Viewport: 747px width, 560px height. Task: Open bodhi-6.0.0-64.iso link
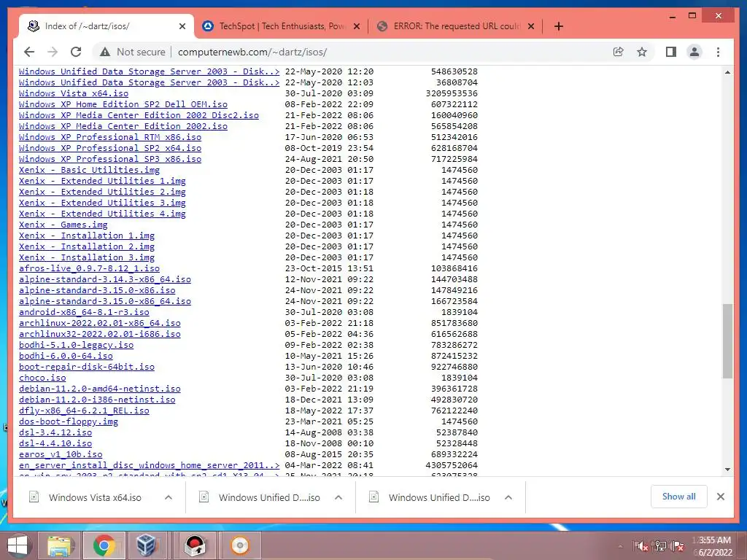[x=66, y=356]
